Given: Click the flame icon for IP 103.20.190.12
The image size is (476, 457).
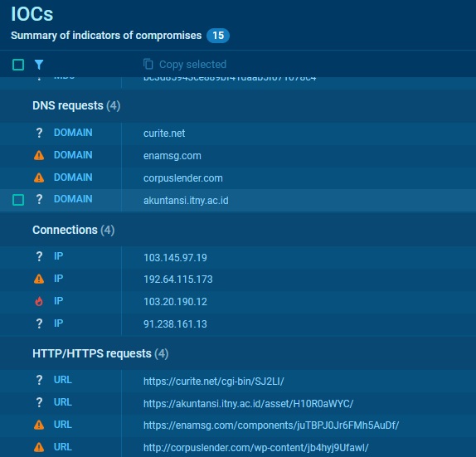Looking at the screenshot, I should (39, 301).
